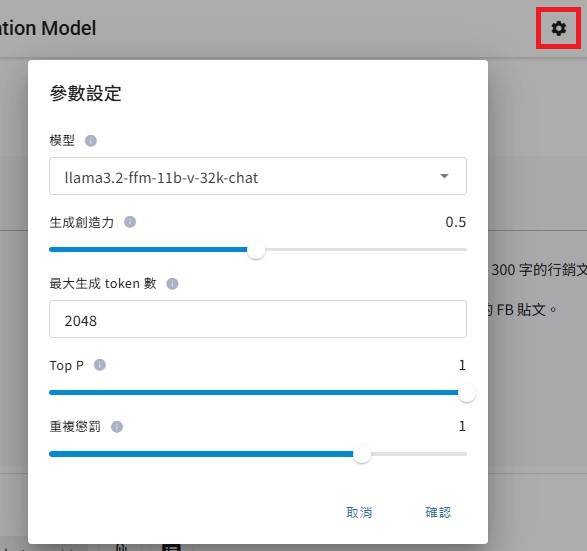
Task: Click info icon next to 最大生成 token 數
Action: point(172,284)
